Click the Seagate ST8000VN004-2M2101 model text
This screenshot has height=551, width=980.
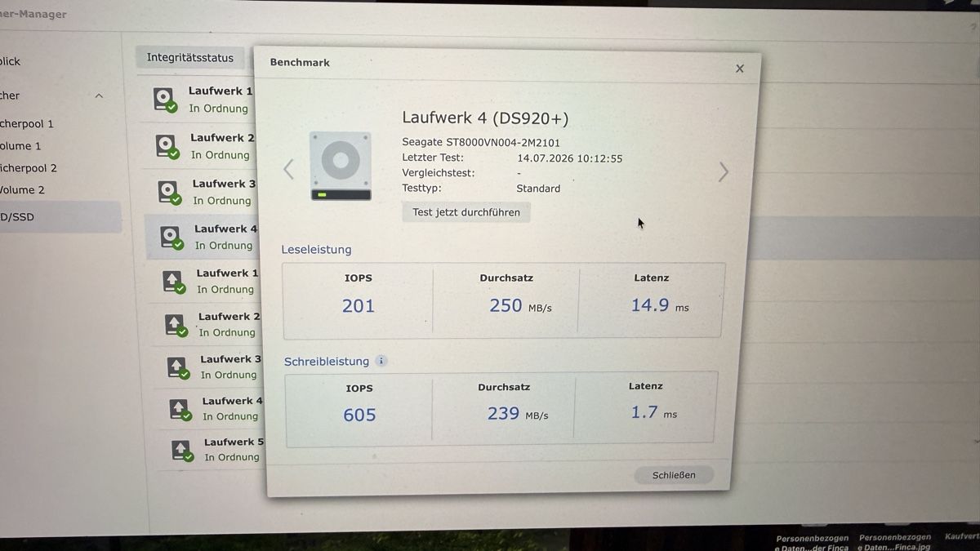pyautogui.click(x=481, y=142)
